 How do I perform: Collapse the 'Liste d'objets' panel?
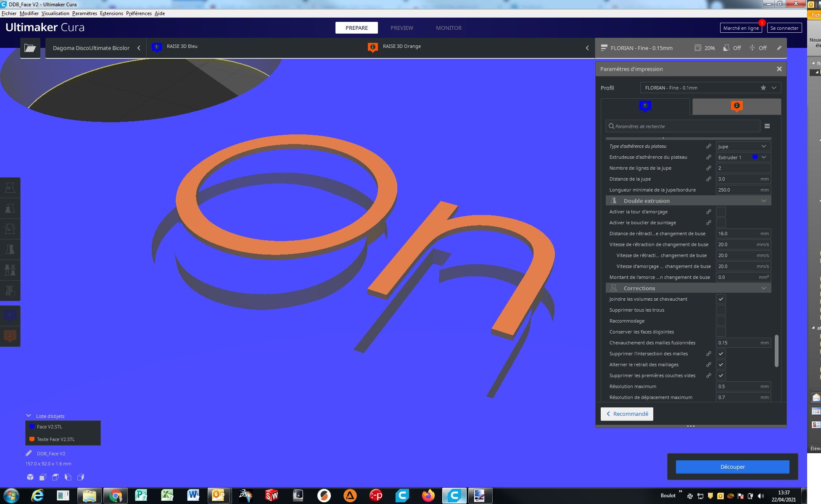[29, 416]
